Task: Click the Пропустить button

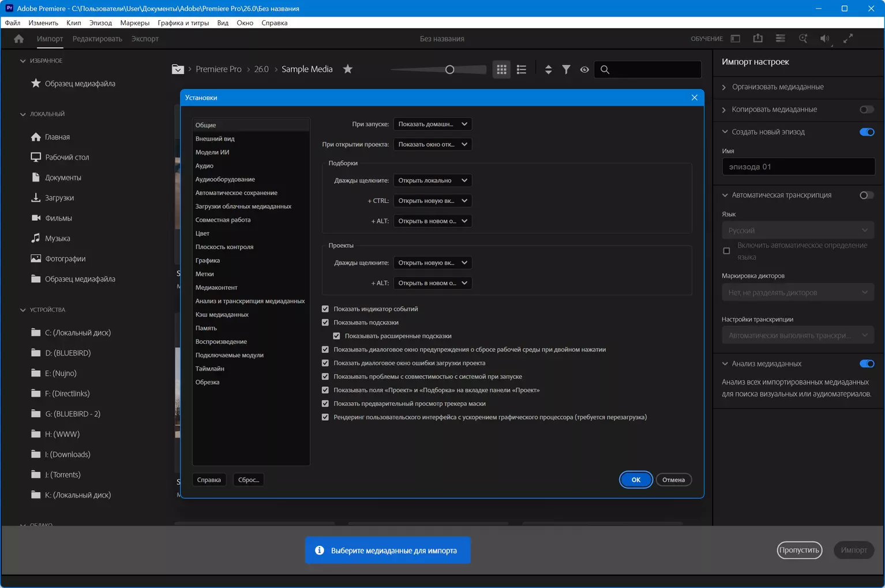Action: [799, 550]
